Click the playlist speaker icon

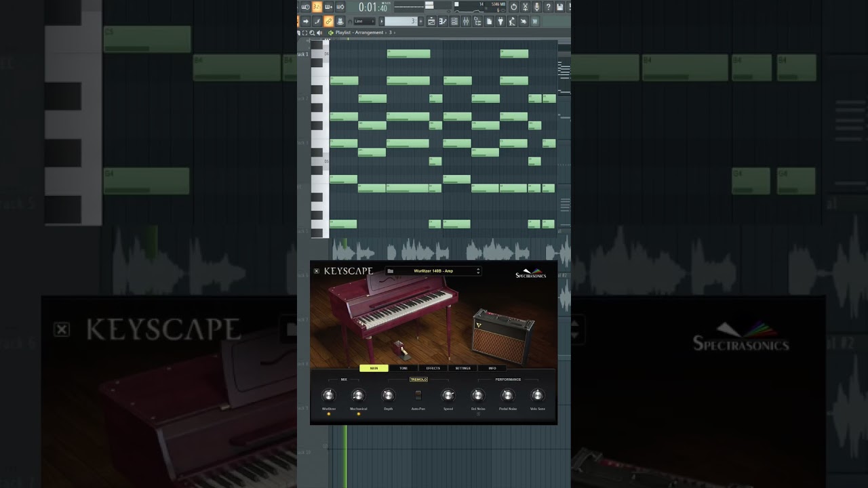[x=319, y=33]
